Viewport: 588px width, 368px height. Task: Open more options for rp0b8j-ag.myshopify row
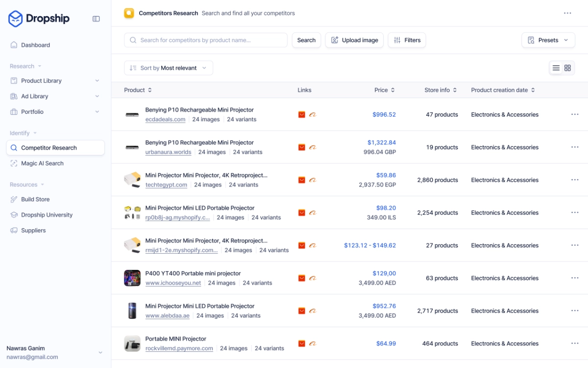575,212
